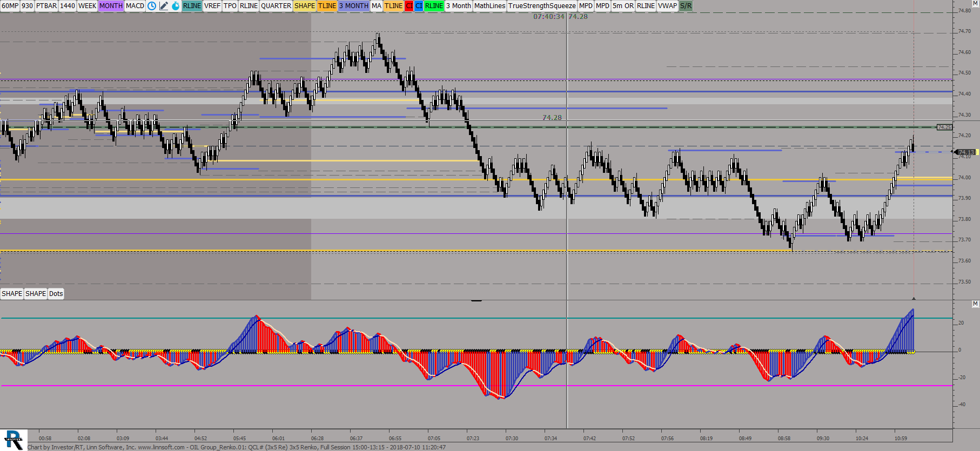
Task: Click the 74.00 price scale label
Action: (x=964, y=177)
